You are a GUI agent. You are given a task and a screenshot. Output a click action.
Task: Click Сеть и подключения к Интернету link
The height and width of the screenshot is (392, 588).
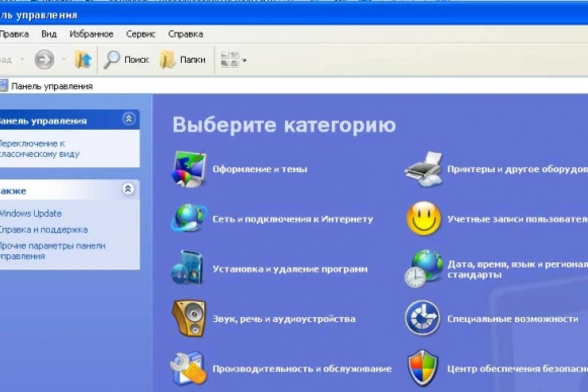[293, 220]
